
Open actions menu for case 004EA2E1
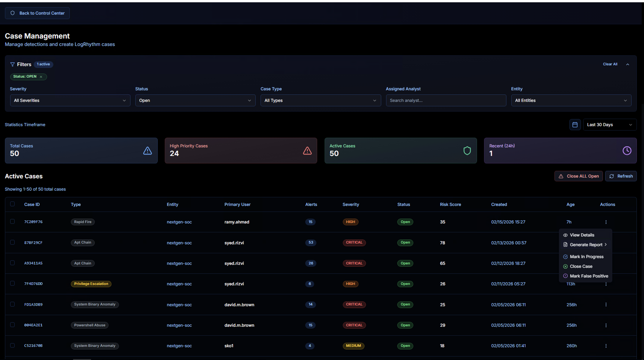pyautogui.click(x=606, y=325)
